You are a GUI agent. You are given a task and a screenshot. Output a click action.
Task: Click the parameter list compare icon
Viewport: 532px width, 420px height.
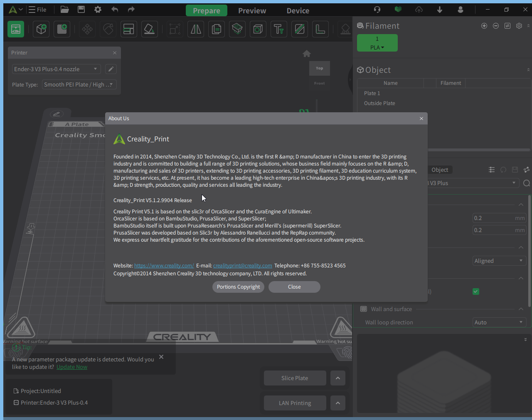(492, 170)
